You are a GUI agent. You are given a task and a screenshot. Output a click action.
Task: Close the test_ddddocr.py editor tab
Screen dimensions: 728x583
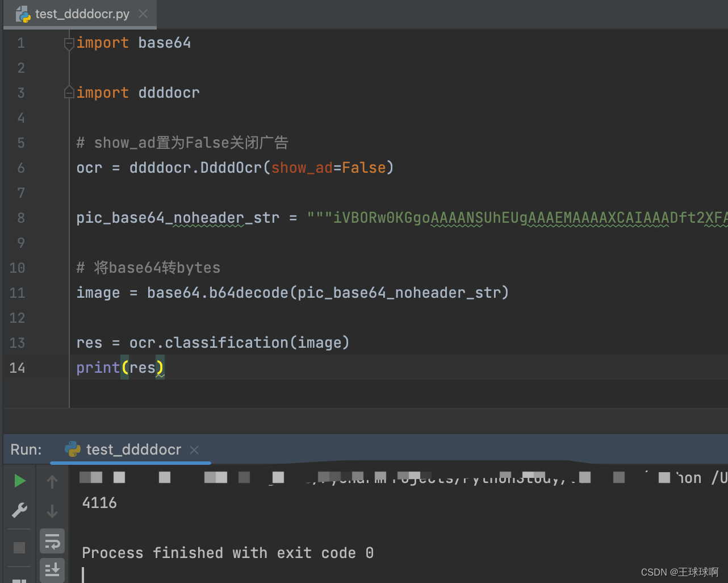[143, 14]
